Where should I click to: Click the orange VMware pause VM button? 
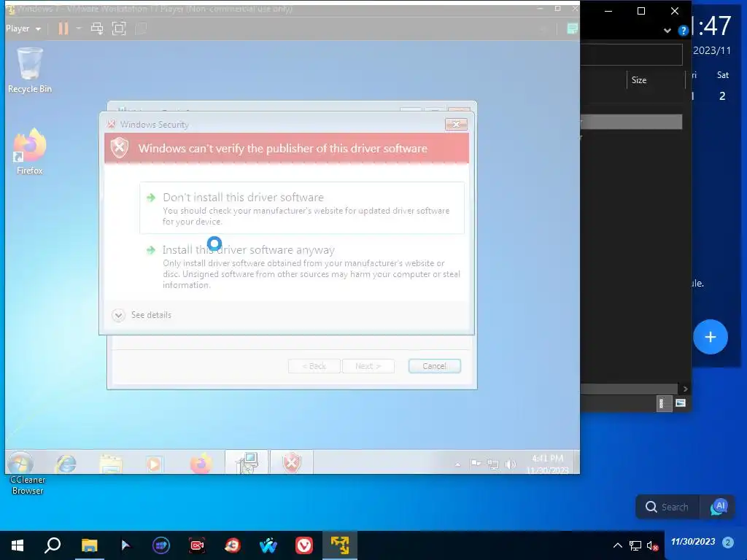click(63, 28)
